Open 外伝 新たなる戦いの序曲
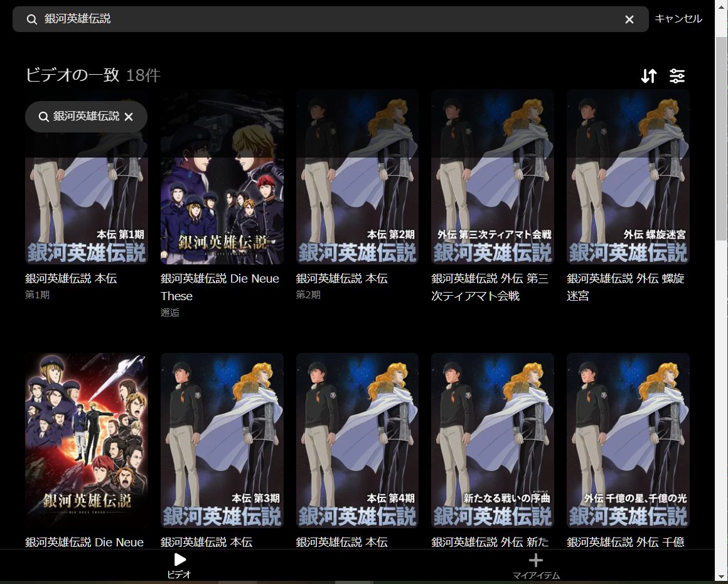Viewport: 728px width, 584px height. 493,440
